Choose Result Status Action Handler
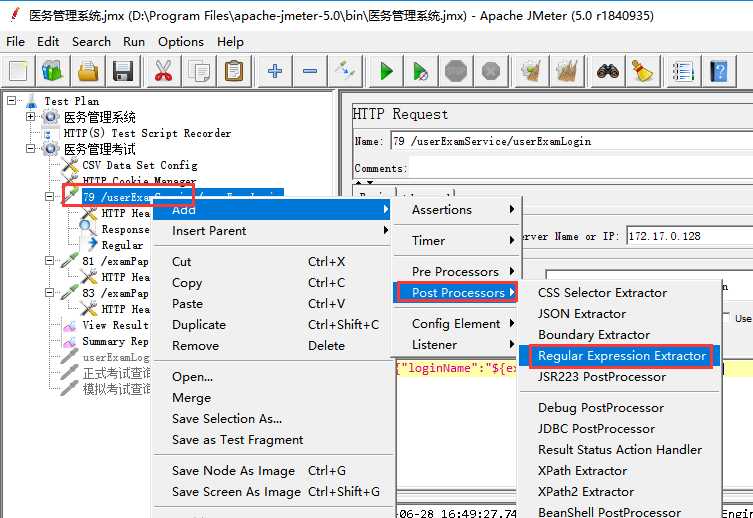 (619, 450)
